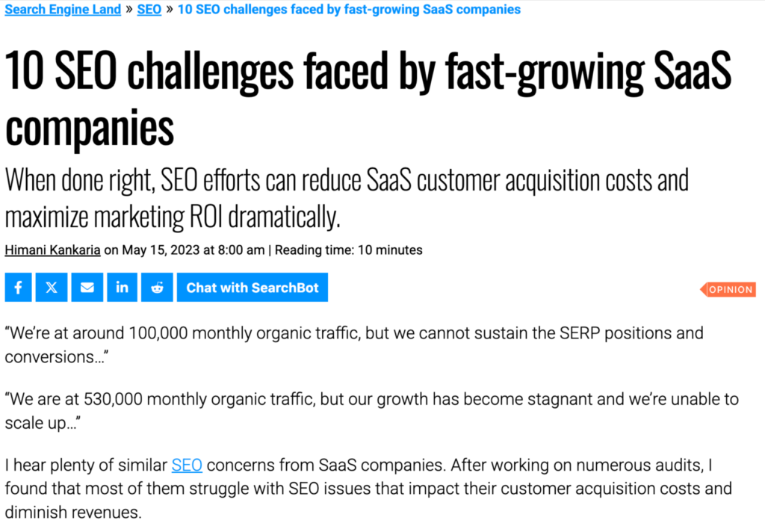
Task: Share article on X (Twitter)
Action: (52, 288)
